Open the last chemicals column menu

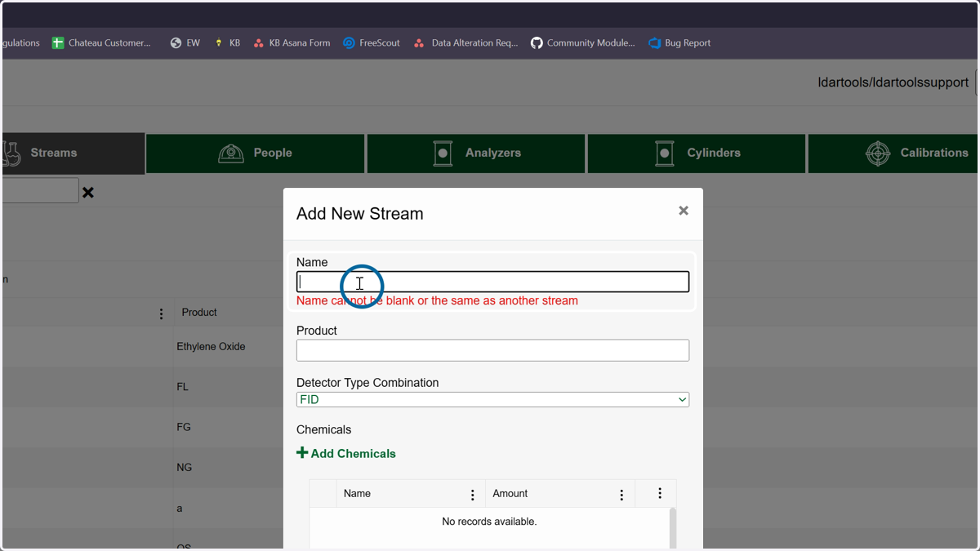[x=660, y=493]
